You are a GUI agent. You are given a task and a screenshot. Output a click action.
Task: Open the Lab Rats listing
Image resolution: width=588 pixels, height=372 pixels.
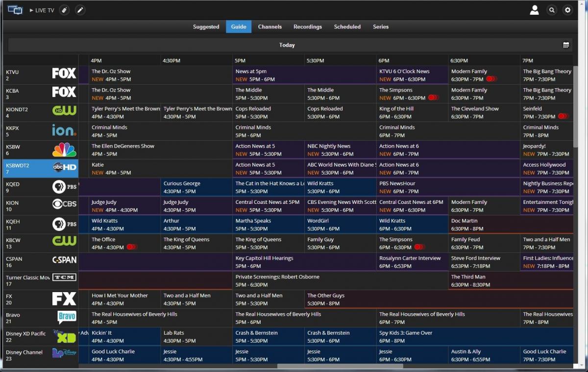click(196, 337)
